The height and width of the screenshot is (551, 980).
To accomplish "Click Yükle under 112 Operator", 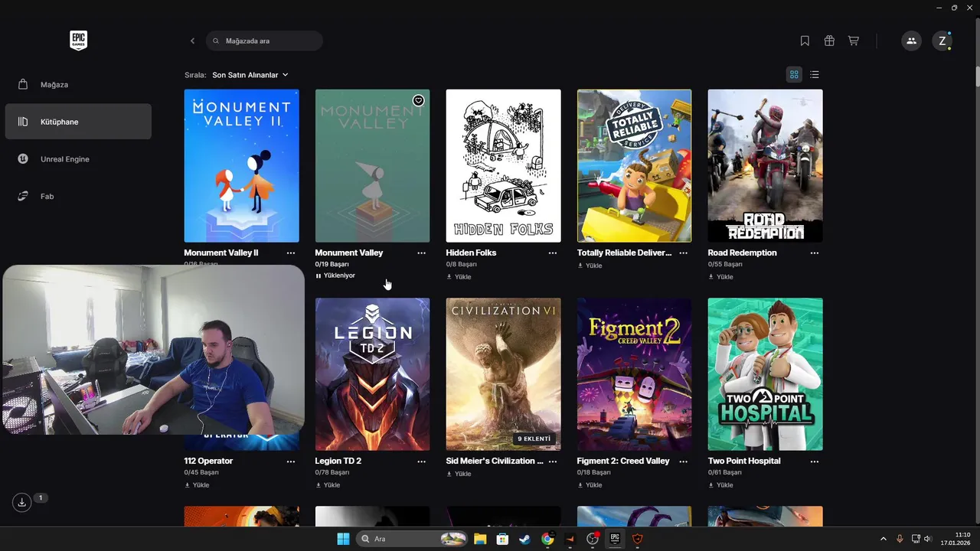I will tap(197, 485).
